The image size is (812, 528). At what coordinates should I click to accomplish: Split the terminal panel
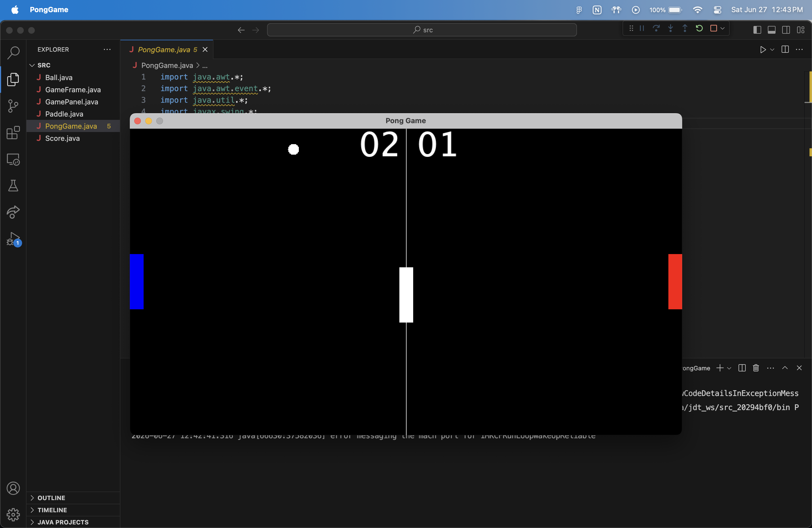pos(742,368)
